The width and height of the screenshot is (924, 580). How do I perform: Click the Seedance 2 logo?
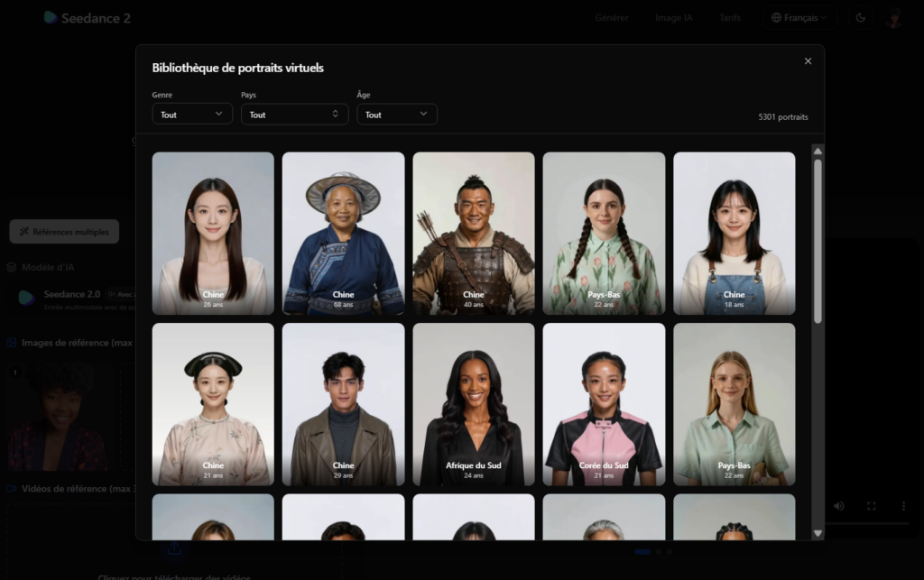click(86, 17)
